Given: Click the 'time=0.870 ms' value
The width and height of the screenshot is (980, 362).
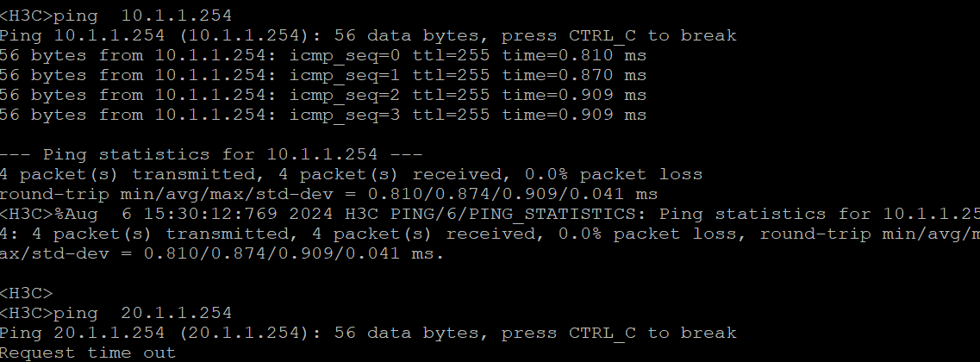Looking at the screenshot, I should [574, 75].
